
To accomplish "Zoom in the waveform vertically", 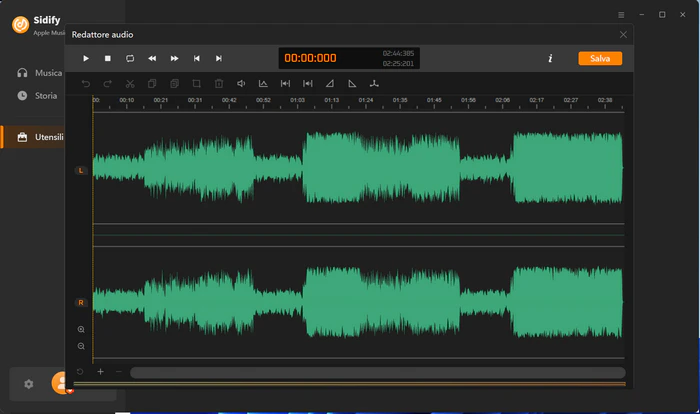I will pos(81,329).
